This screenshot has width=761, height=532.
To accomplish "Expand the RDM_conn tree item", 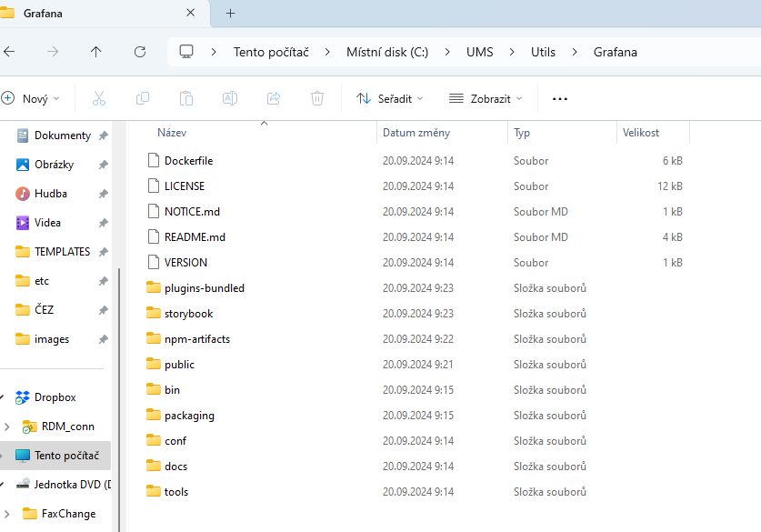I will click(x=7, y=427).
